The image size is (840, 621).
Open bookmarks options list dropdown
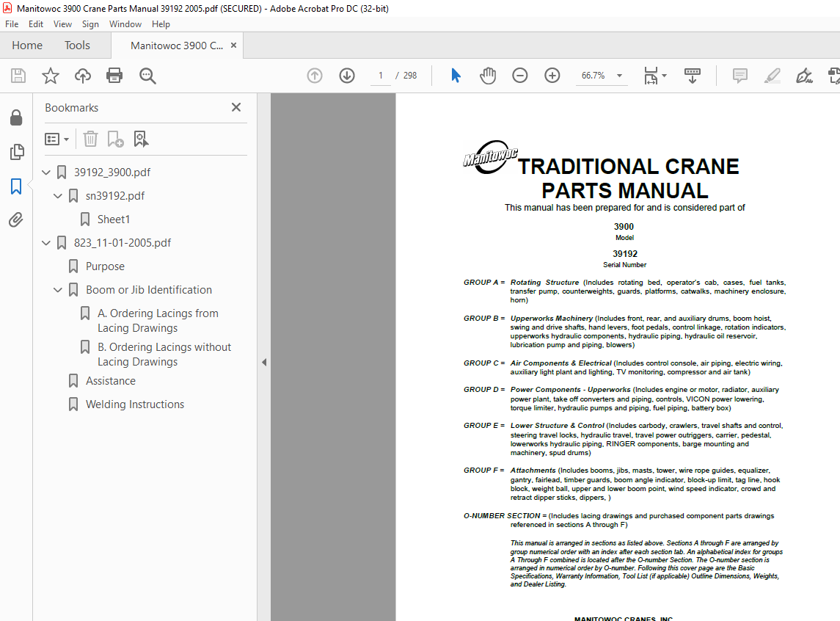56,139
